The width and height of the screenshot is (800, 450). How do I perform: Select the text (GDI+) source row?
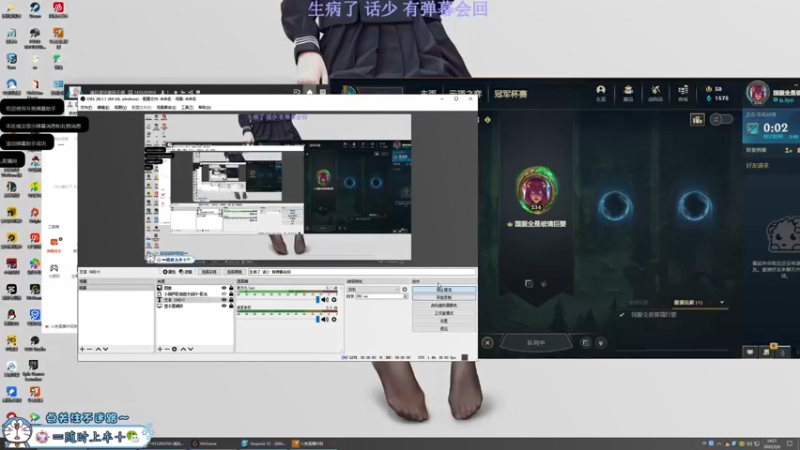[194, 300]
